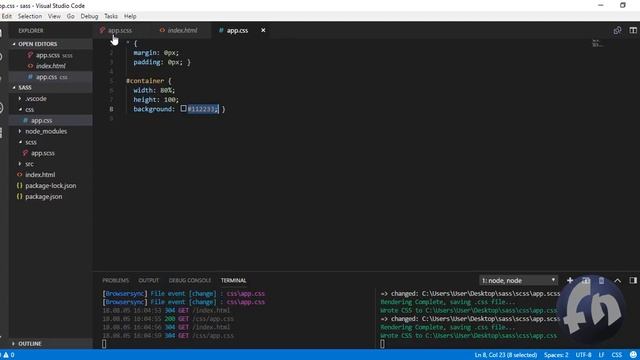Open the Tasks menu
The width and height of the screenshot is (640, 360).
(x=111, y=16)
